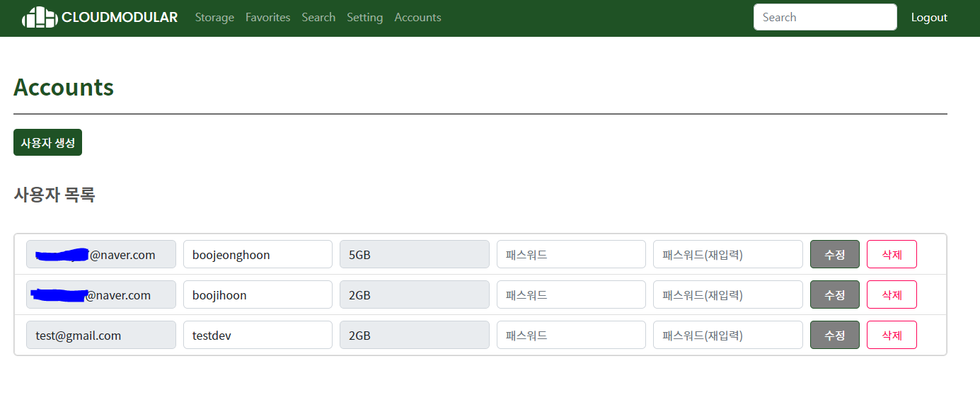Image resolution: width=980 pixels, height=412 pixels.
Task: Focus 패스워드 field in boojihoon row
Action: pyautogui.click(x=571, y=294)
